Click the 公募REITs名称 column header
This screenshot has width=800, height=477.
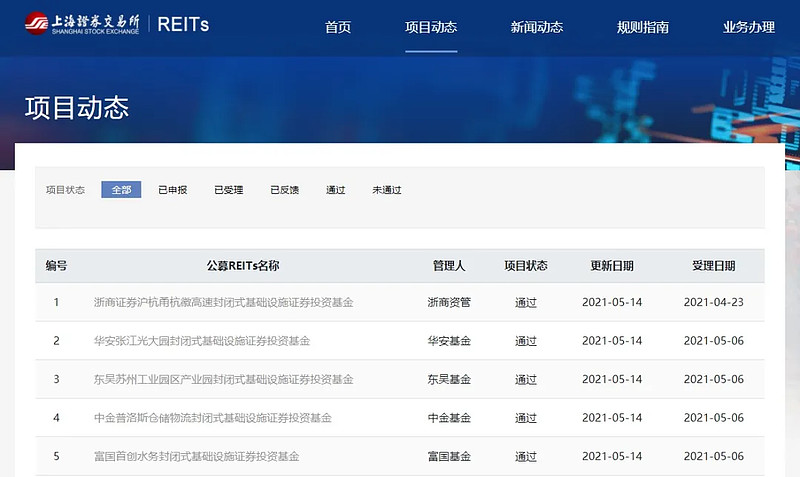click(243, 266)
